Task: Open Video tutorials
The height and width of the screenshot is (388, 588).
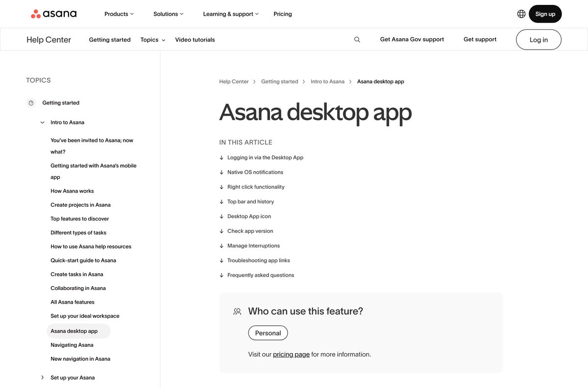Action: 195,40
